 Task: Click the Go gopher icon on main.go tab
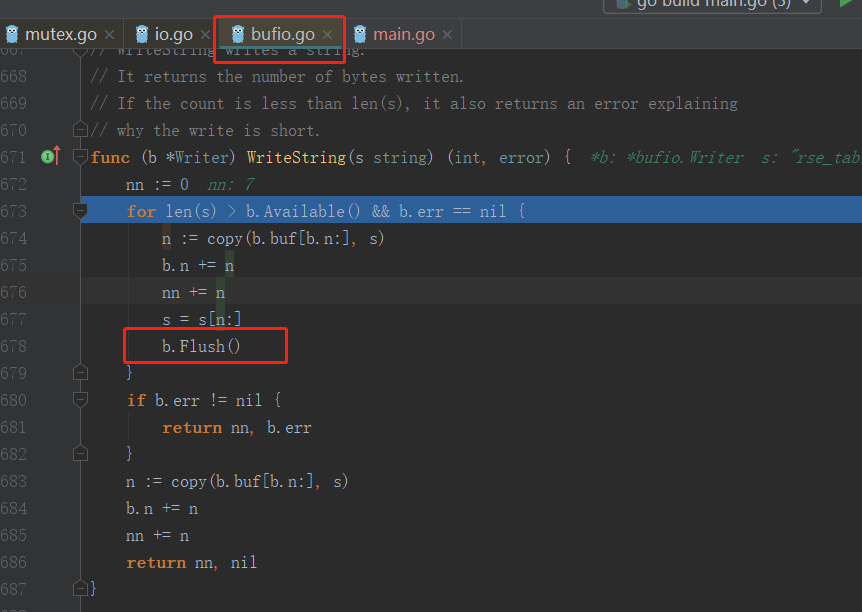click(x=360, y=34)
